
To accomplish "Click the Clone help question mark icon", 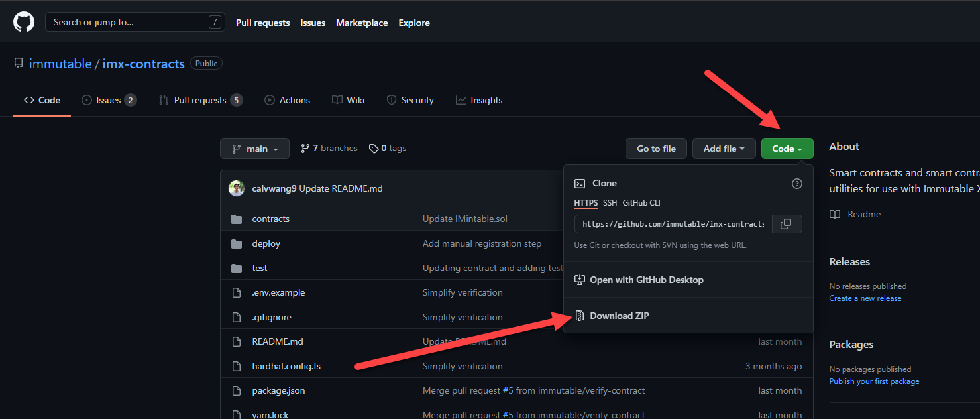I will (797, 184).
